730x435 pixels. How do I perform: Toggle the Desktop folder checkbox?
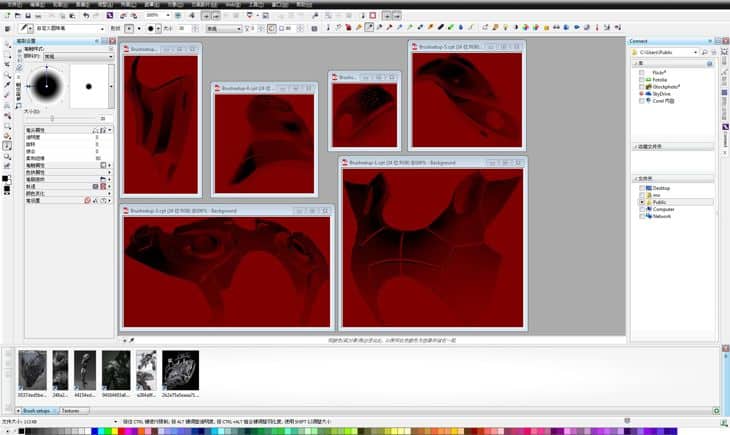643,187
